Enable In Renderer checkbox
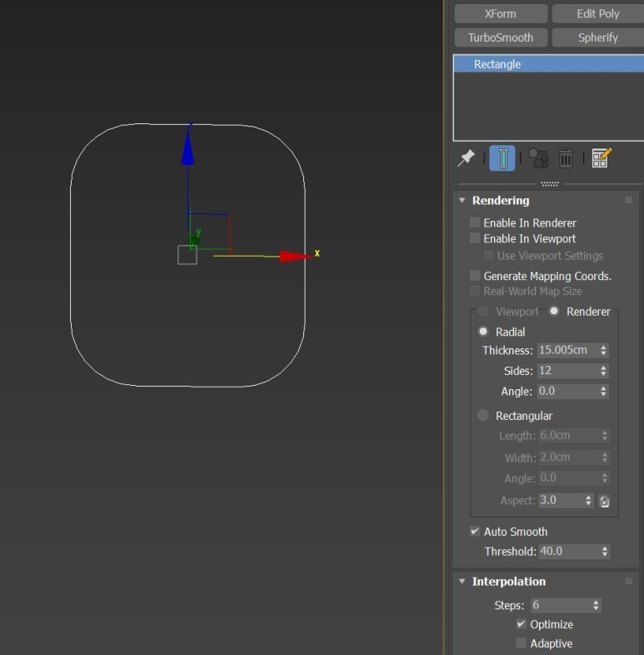Image resolution: width=644 pixels, height=655 pixels. coord(475,222)
